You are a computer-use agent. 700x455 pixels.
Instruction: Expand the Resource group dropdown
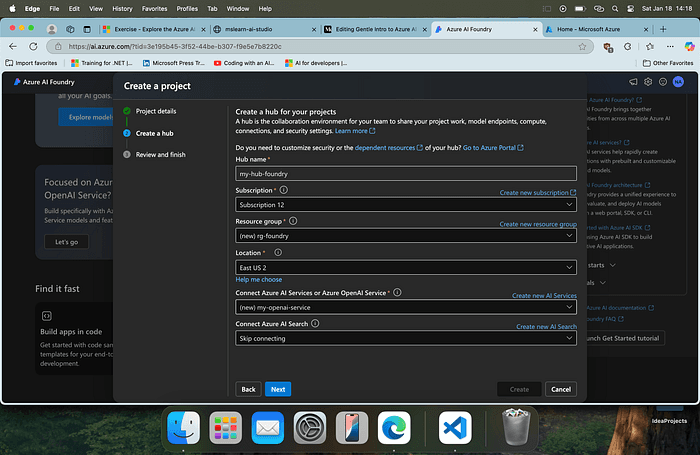pos(405,236)
